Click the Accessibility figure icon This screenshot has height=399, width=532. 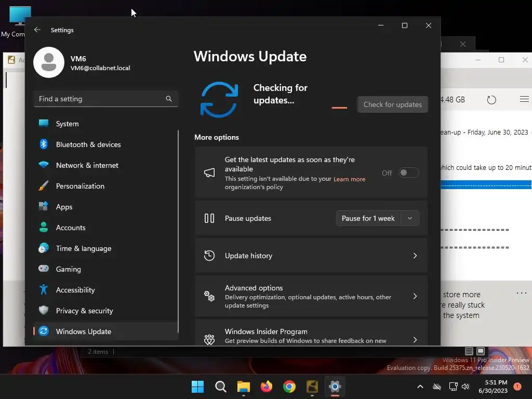point(44,289)
